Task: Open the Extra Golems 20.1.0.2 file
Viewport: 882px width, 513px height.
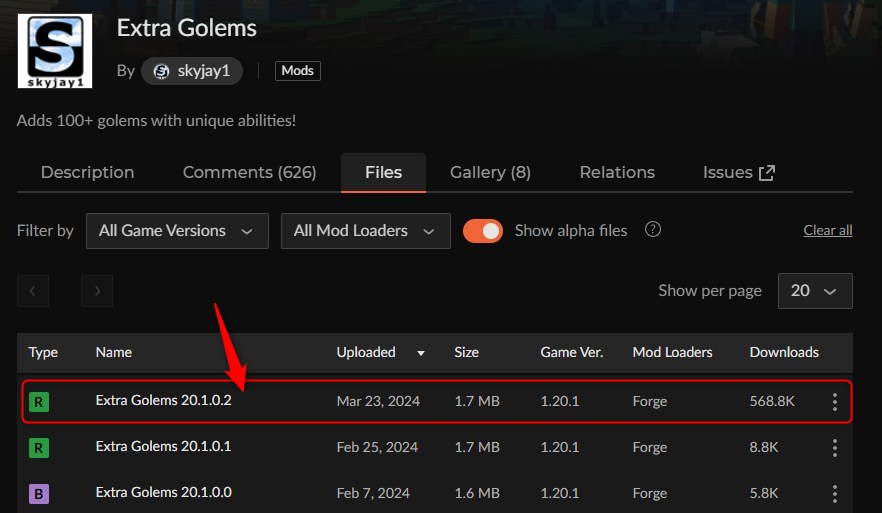Action: (x=163, y=400)
